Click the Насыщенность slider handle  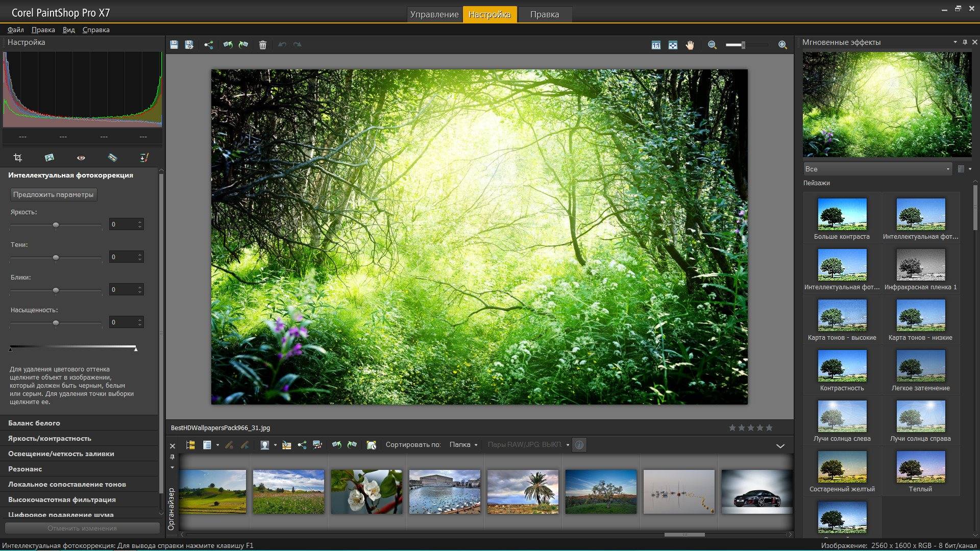click(x=56, y=323)
